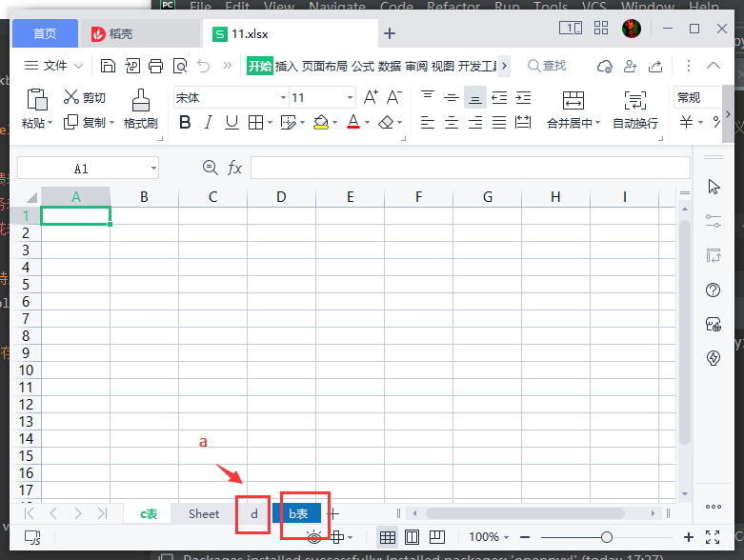Add a new document tab with plus
Image resolution: width=744 pixels, height=560 pixels.
389,33
